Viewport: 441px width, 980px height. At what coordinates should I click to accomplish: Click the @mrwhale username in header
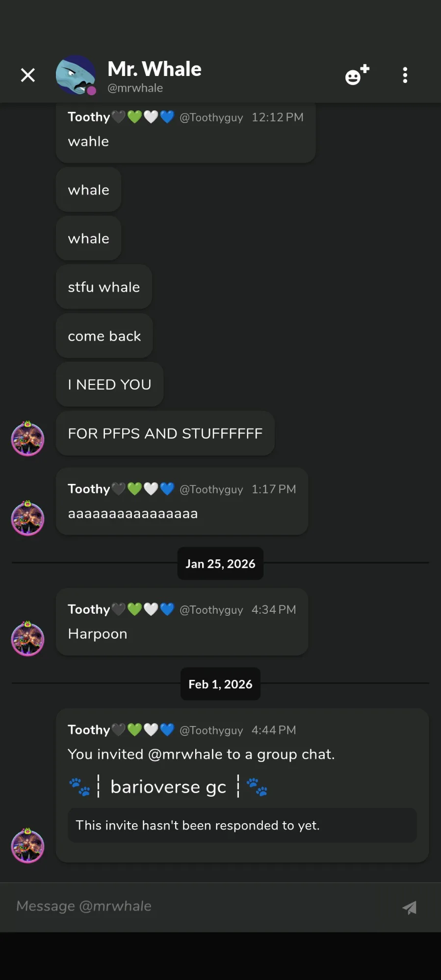tap(135, 88)
